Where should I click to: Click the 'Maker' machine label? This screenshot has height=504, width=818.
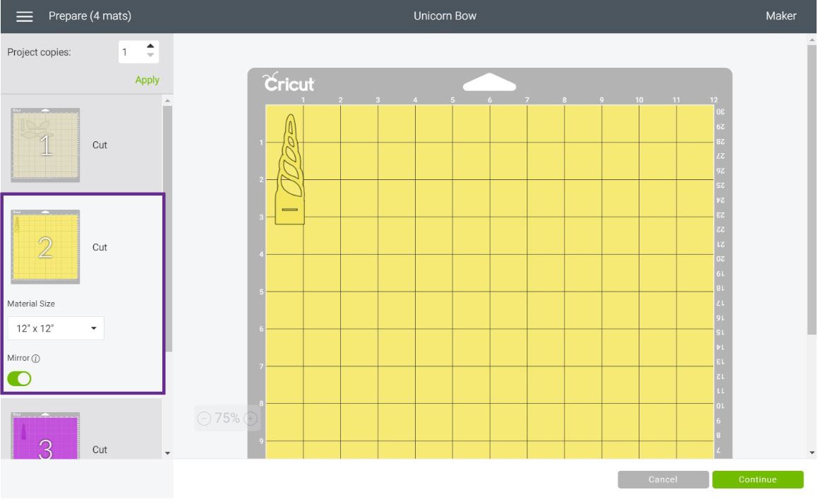click(781, 16)
